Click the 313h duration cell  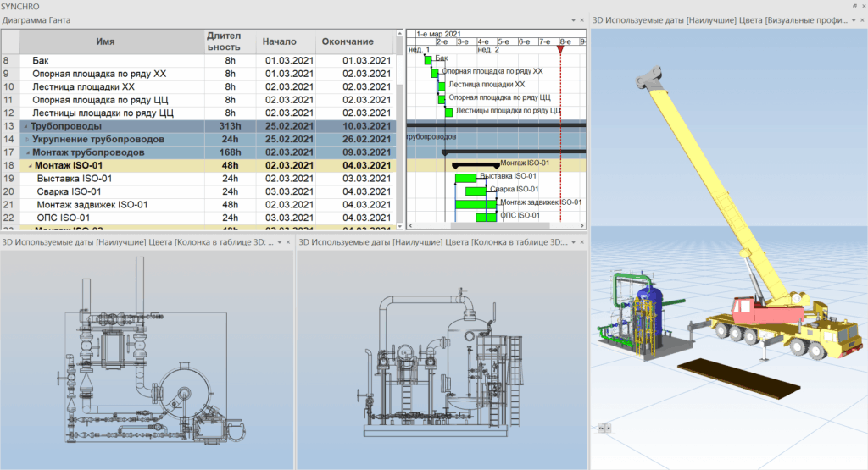pyautogui.click(x=230, y=126)
